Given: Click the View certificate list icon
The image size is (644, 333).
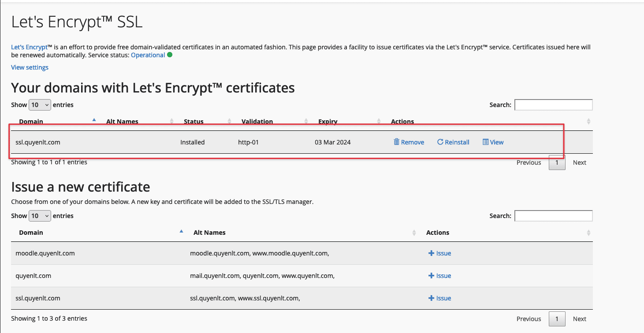Looking at the screenshot, I should [x=485, y=142].
